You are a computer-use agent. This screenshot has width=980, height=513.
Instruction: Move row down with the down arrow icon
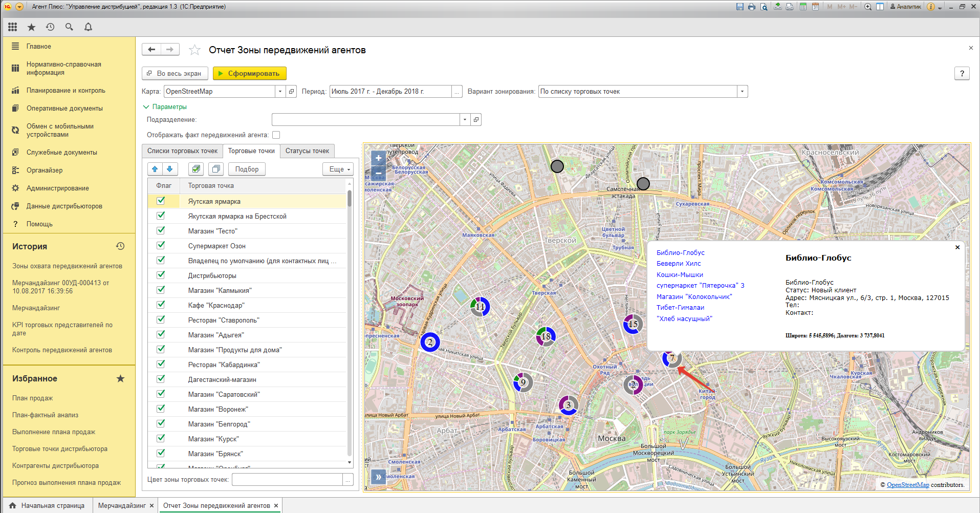(x=170, y=169)
